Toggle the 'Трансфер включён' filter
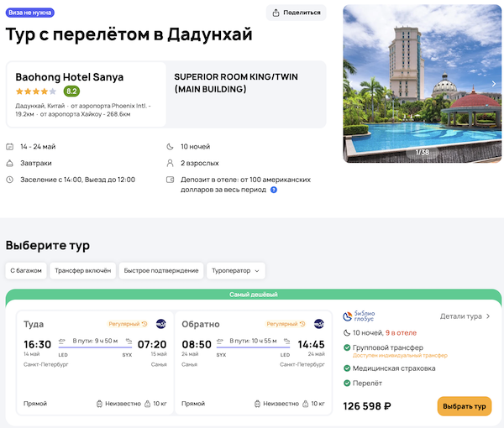 (x=82, y=270)
